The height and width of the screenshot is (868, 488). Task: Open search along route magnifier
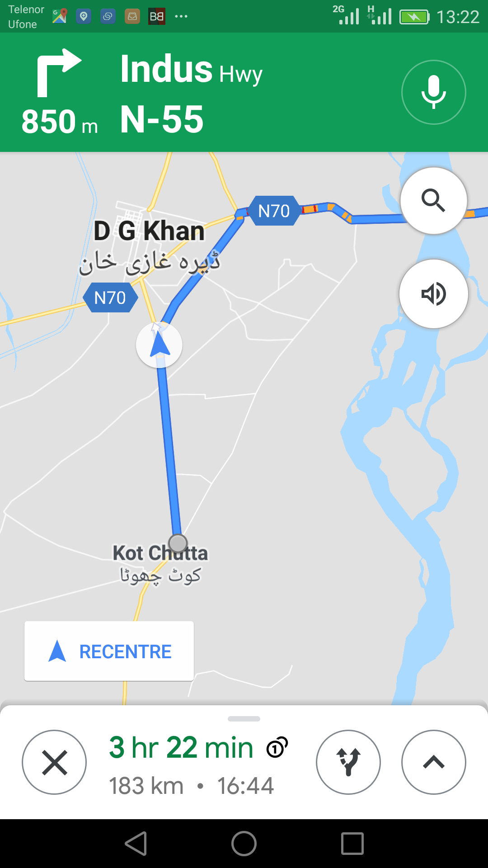(x=434, y=201)
